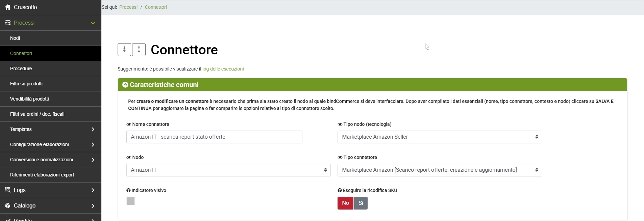Image resolution: width=644 pixels, height=221 pixels.
Task: Set Eseguire la ricodifica SKU to No
Action: point(345,203)
